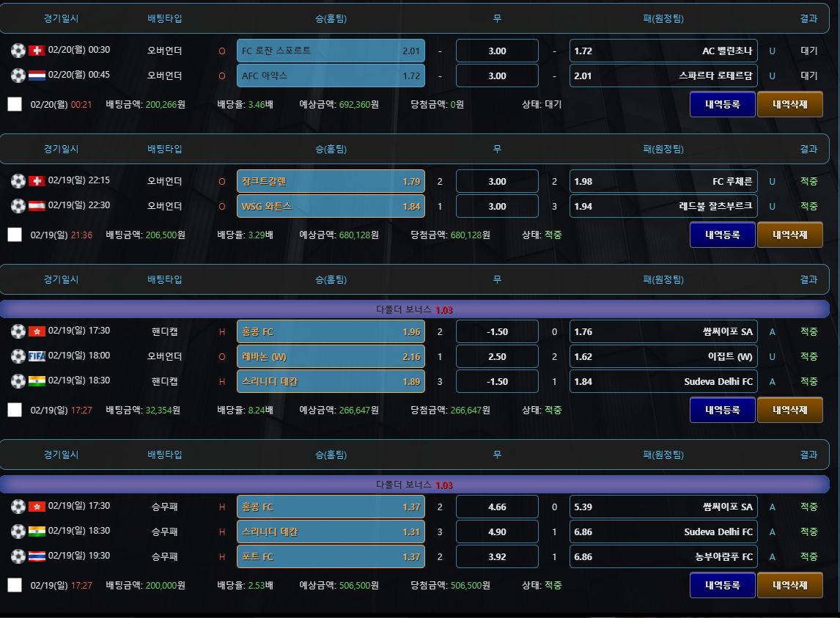This screenshot has height=618, width=840.
Task: Select the AC 벨린초나 1.72 away odds box
Action: [x=663, y=51]
